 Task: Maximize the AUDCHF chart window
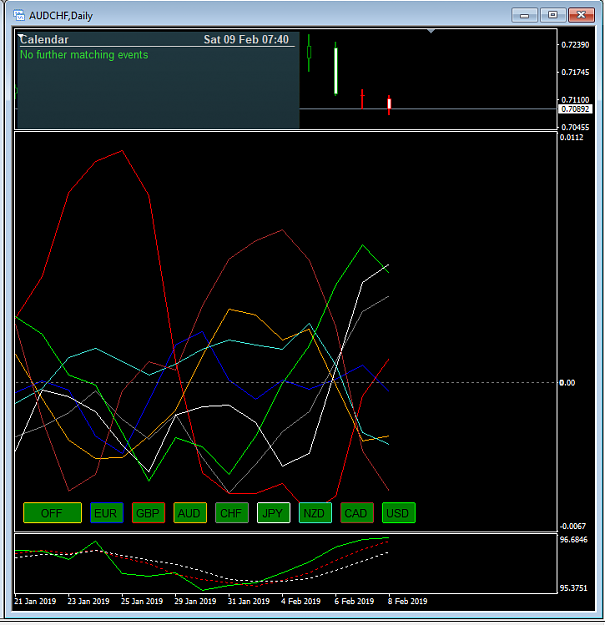(x=553, y=15)
